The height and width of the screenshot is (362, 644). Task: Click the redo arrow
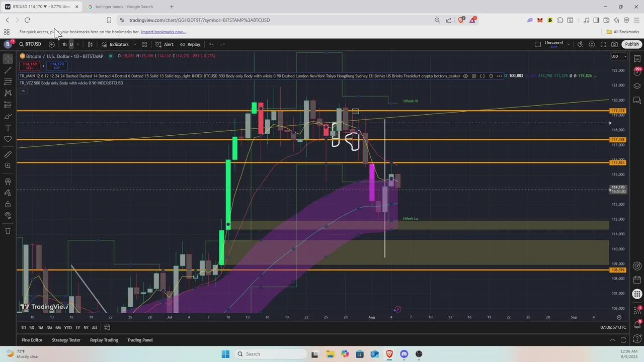pyautogui.click(x=223, y=44)
